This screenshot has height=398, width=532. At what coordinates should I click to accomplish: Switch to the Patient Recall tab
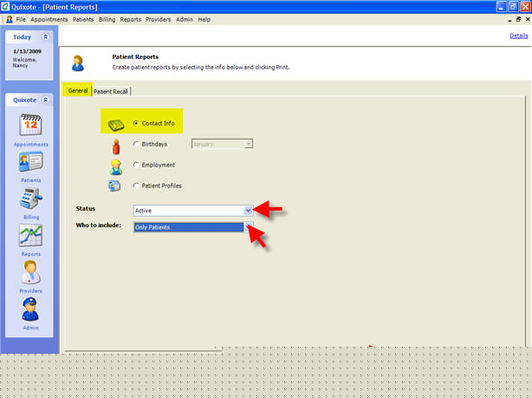pos(111,91)
